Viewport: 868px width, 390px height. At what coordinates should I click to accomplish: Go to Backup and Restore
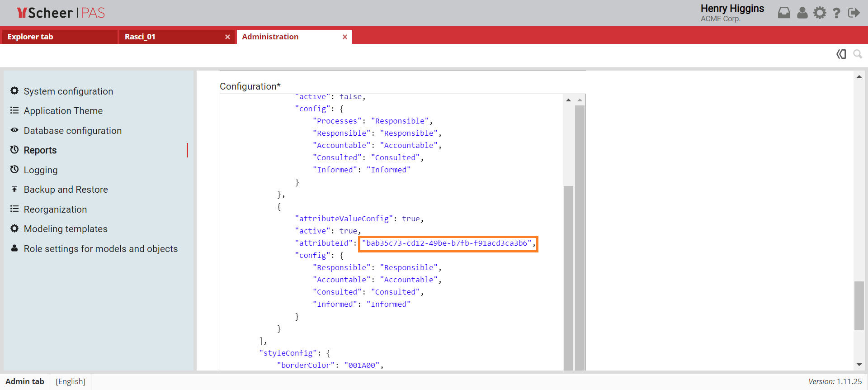[66, 190]
